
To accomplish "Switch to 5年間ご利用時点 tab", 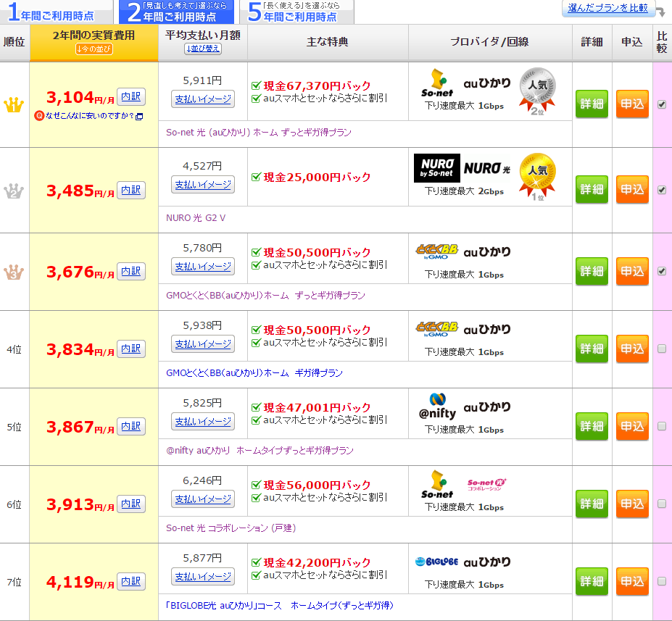I will tap(296, 12).
